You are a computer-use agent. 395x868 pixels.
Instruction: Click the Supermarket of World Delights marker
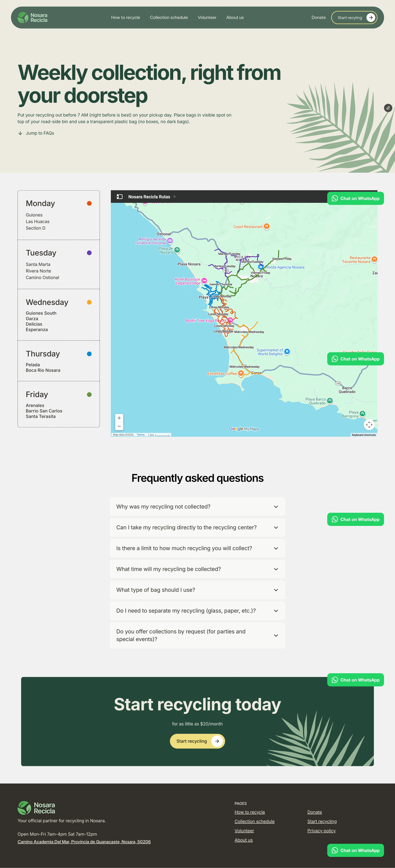point(287,351)
